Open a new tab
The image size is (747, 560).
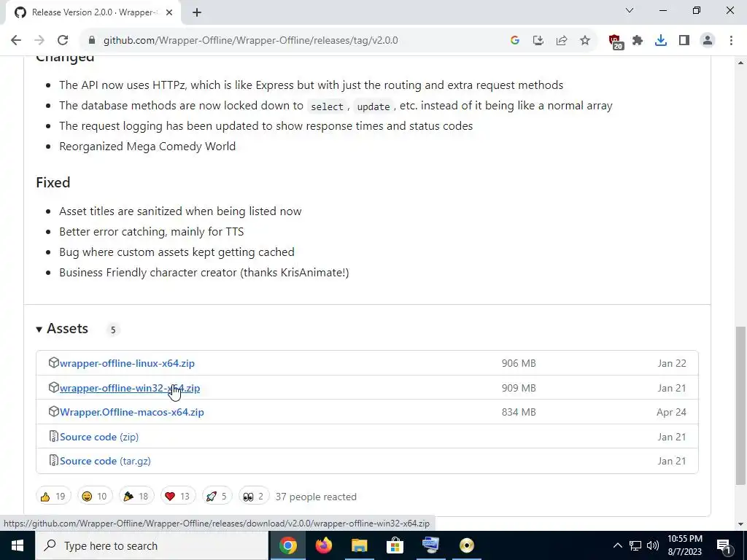click(x=197, y=13)
